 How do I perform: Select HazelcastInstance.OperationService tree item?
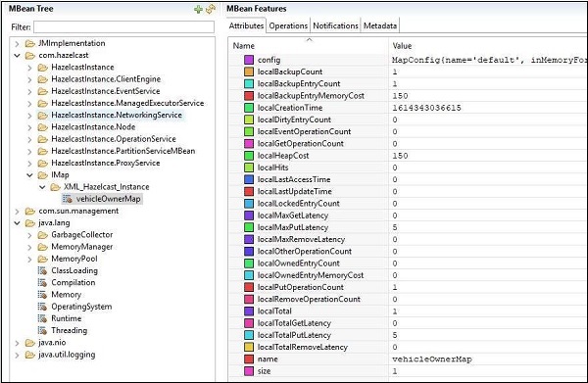click(x=114, y=139)
